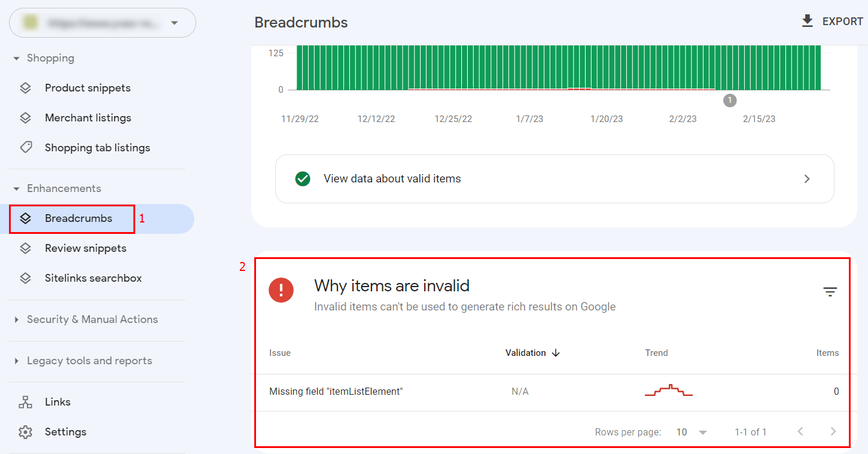Open the Product snippets report

(87, 87)
